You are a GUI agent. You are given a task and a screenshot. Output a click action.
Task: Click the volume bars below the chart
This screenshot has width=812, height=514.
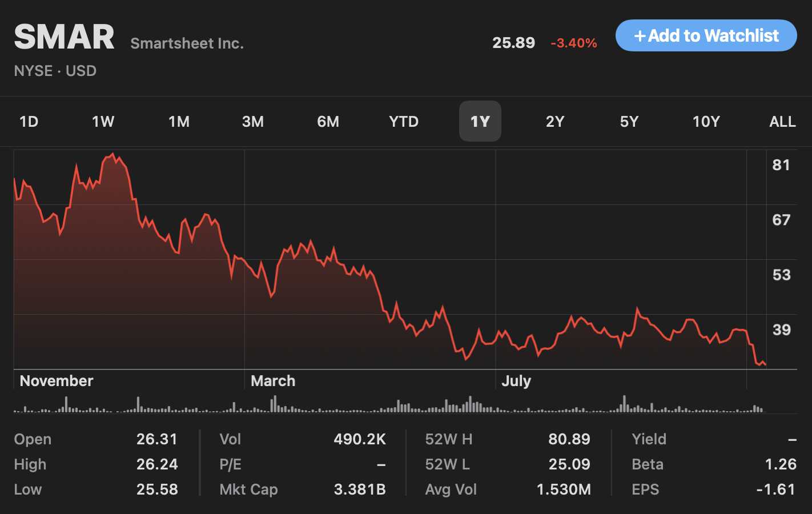tap(389, 405)
